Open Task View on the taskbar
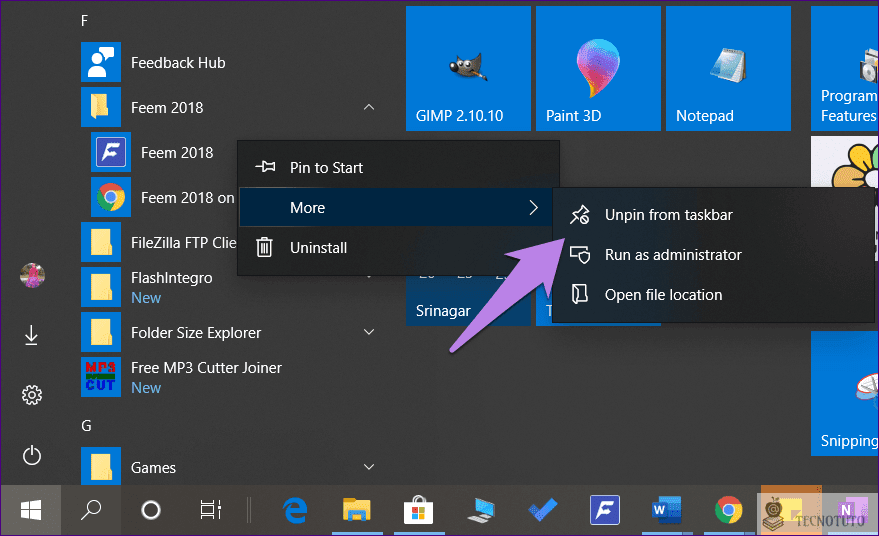Viewport: 879px width, 536px height. (x=211, y=510)
